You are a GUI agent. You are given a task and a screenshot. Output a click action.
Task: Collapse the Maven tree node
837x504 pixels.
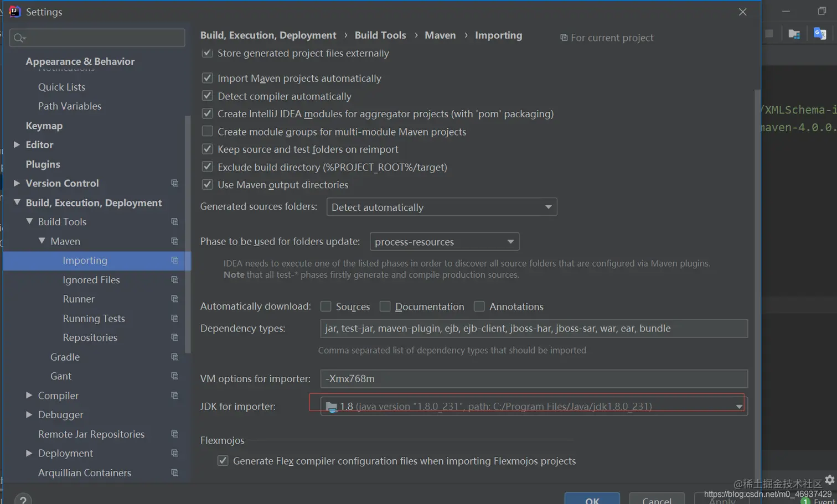[42, 241]
